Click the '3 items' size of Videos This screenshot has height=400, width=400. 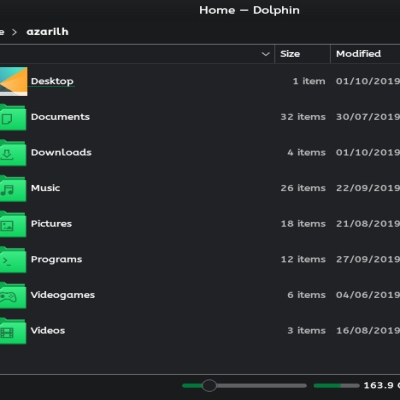tap(306, 331)
